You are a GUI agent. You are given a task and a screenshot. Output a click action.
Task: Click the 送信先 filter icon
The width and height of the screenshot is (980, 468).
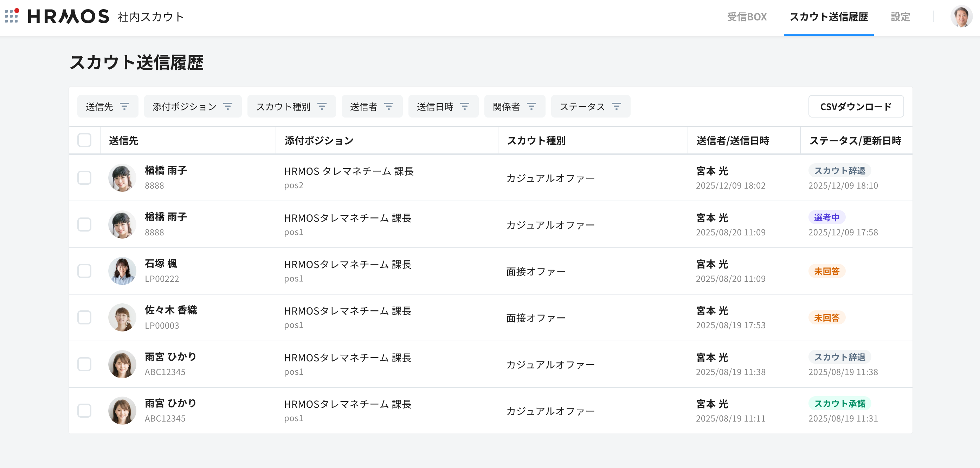(124, 106)
